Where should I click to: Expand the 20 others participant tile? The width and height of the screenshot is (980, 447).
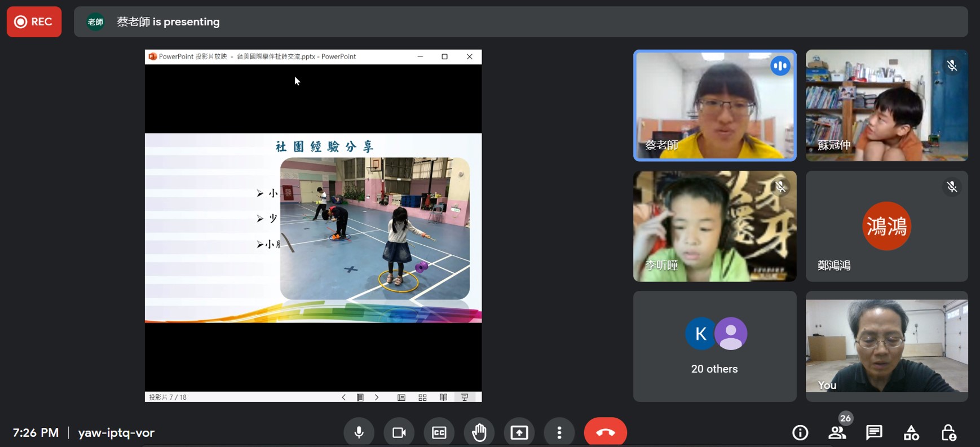(714, 346)
